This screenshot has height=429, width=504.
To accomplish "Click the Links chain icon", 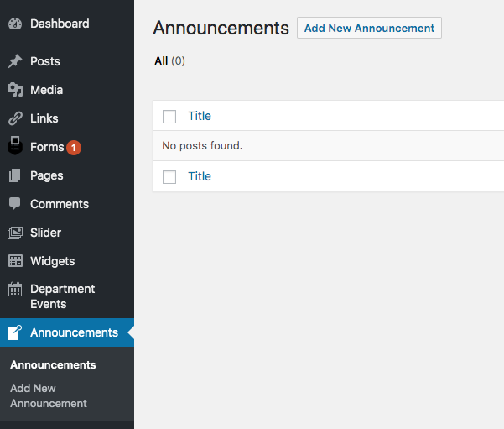I will click(15, 118).
